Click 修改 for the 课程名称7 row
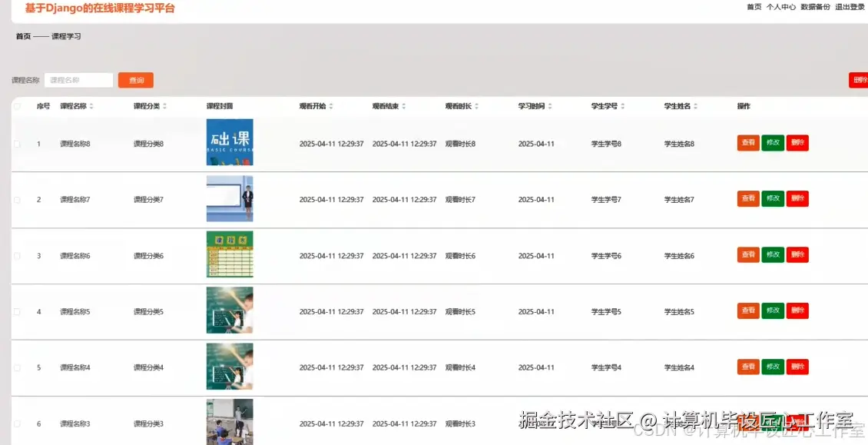Screen dimensions: 868x445 [x=772, y=198]
